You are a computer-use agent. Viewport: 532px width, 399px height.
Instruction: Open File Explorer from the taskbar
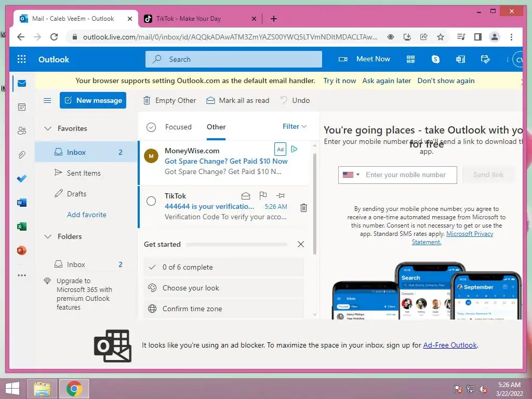[42, 389]
